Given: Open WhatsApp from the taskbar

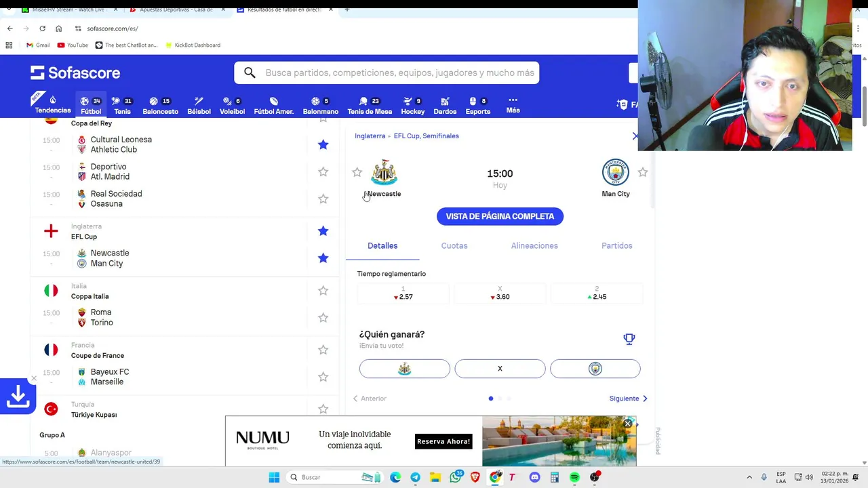Looking at the screenshot, I should click(455, 477).
